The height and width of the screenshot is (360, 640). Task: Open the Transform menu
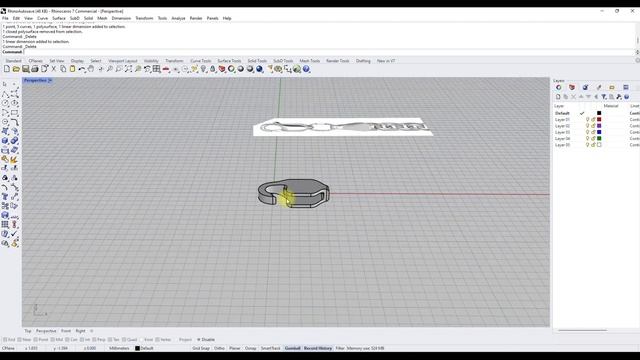point(144,18)
